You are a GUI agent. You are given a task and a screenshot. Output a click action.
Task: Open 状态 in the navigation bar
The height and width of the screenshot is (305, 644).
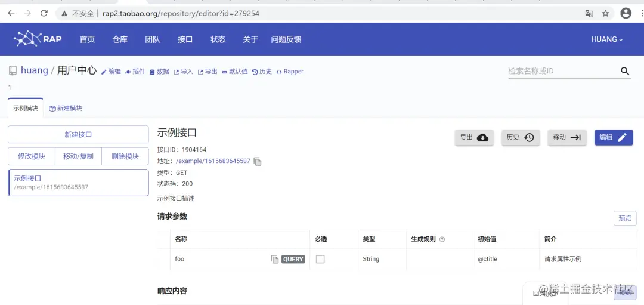coord(218,39)
